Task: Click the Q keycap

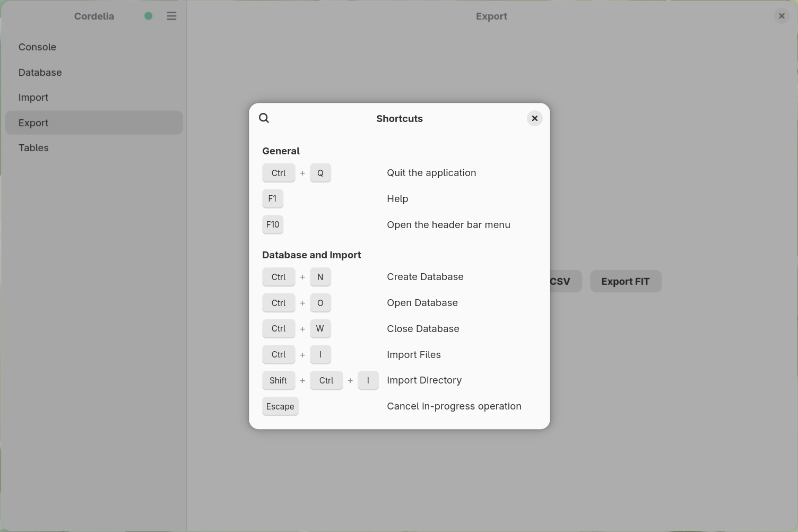Action: point(320,173)
